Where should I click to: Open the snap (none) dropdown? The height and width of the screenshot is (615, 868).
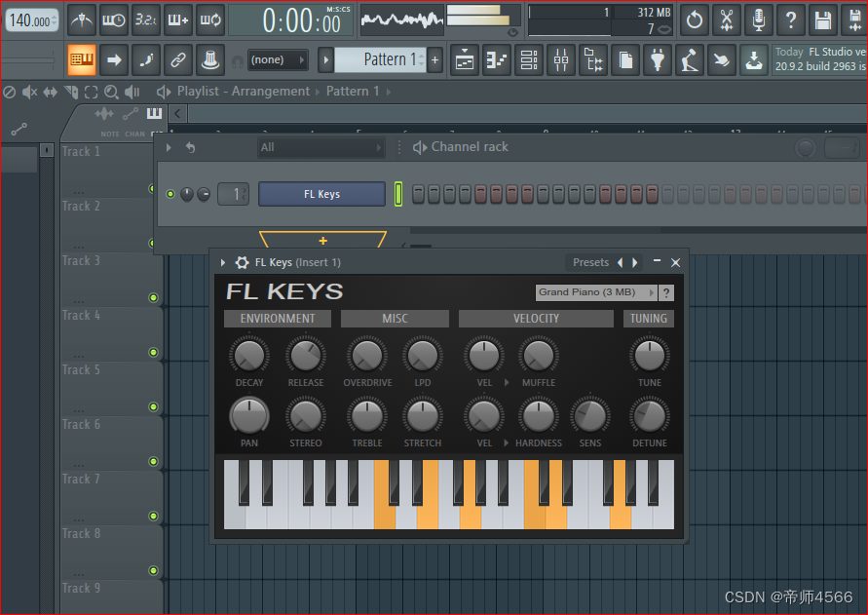point(277,59)
